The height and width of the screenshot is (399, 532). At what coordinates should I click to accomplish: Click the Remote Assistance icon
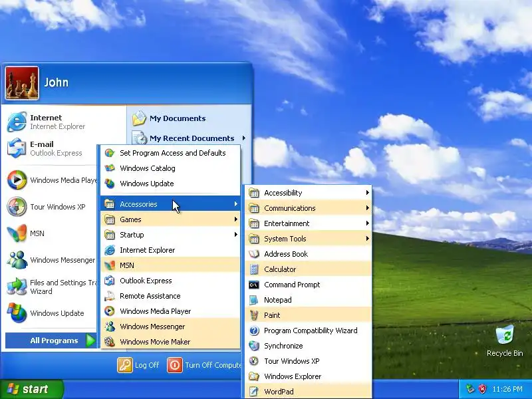pos(110,296)
